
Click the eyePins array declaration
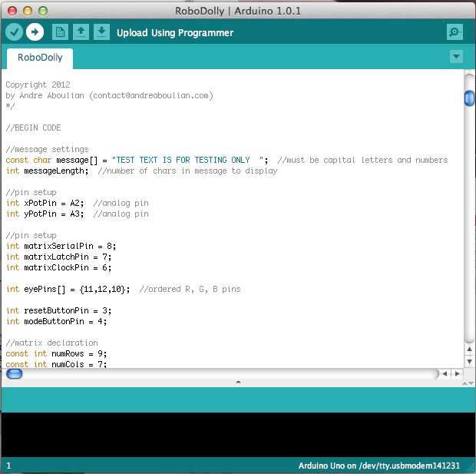pyautogui.click(x=68, y=290)
